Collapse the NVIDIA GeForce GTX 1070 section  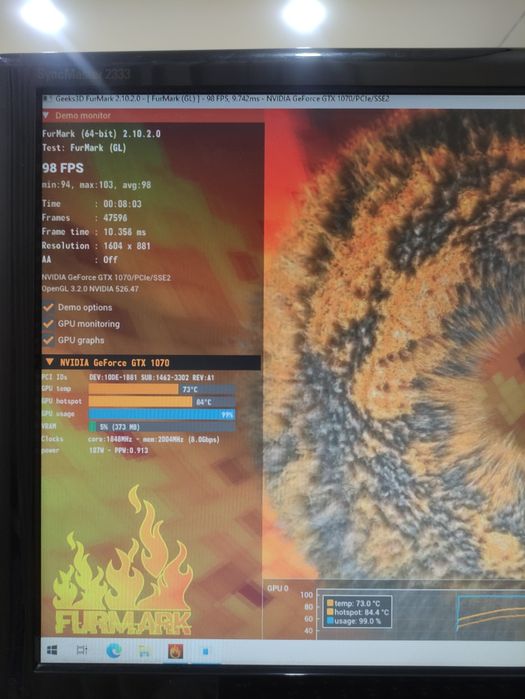[49, 362]
